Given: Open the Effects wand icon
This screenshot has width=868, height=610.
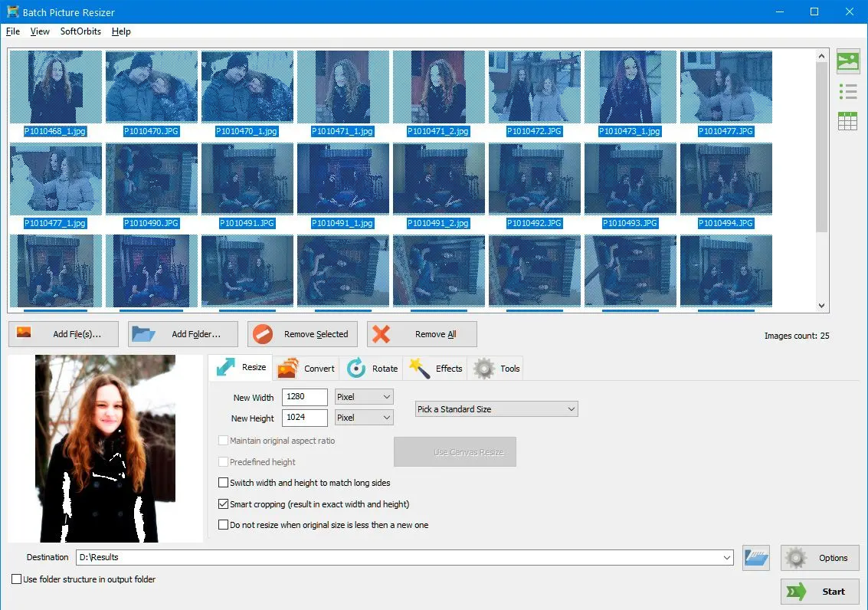Looking at the screenshot, I should coord(419,368).
